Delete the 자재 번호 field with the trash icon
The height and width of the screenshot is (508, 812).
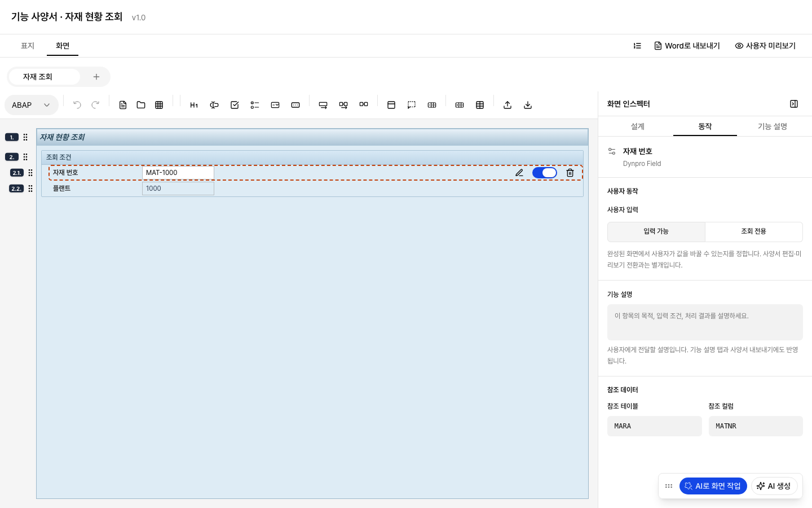click(x=570, y=173)
